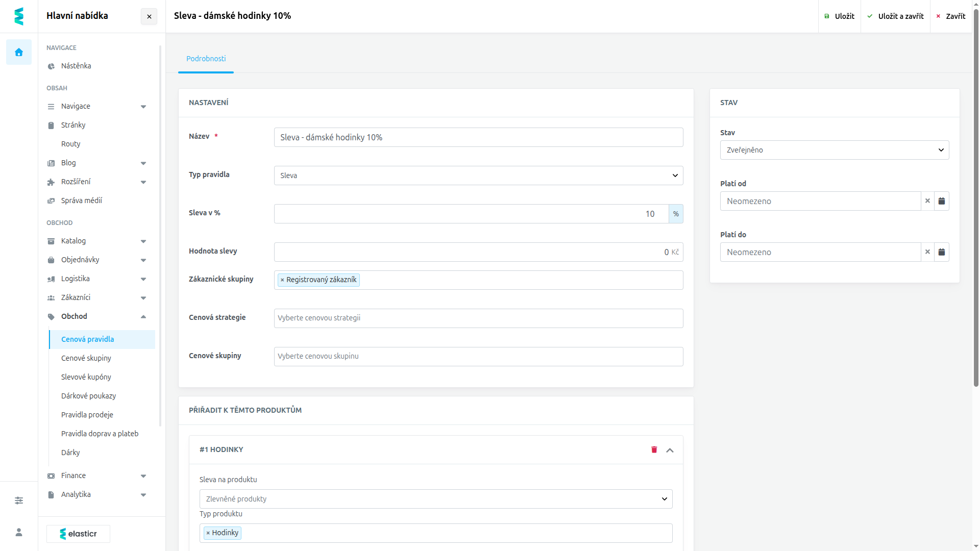This screenshot has width=980, height=551.
Task: Collapse the #1 Hodinky section
Action: pos(670,450)
